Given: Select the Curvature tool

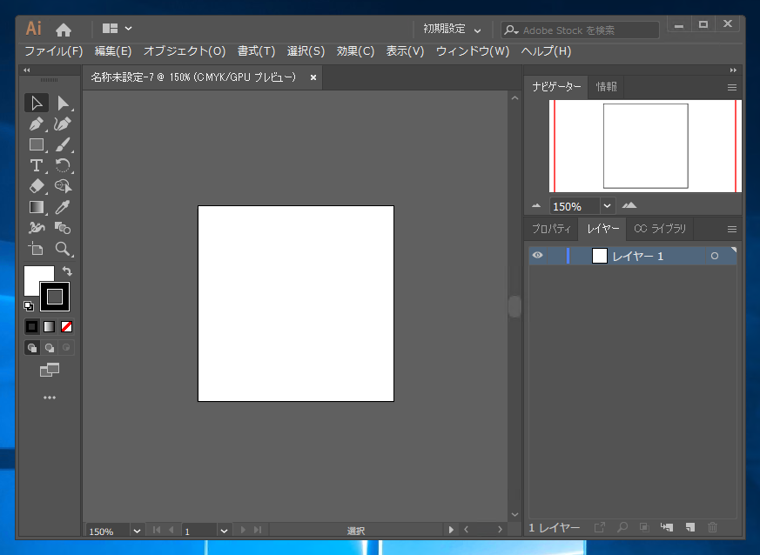Looking at the screenshot, I should click(63, 124).
